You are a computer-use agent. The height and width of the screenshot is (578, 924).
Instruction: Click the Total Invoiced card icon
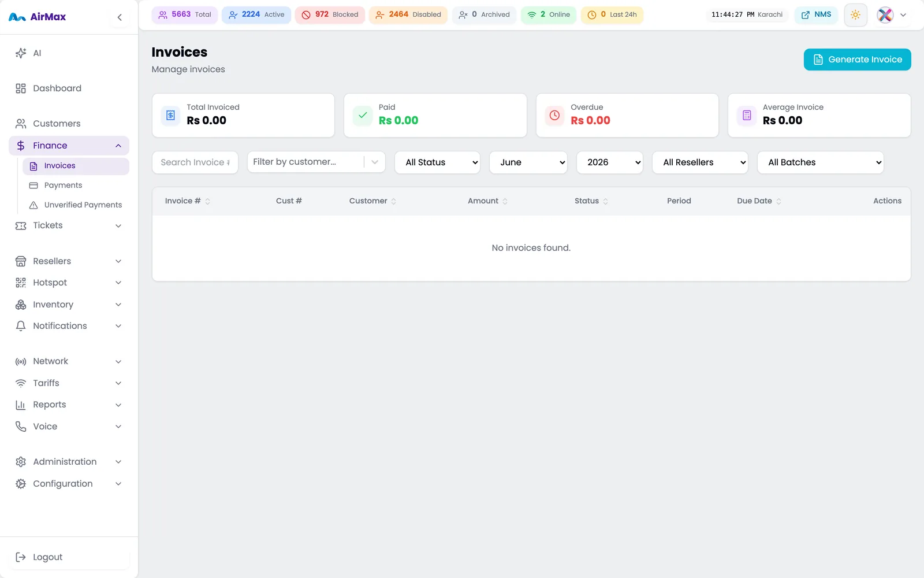(170, 115)
